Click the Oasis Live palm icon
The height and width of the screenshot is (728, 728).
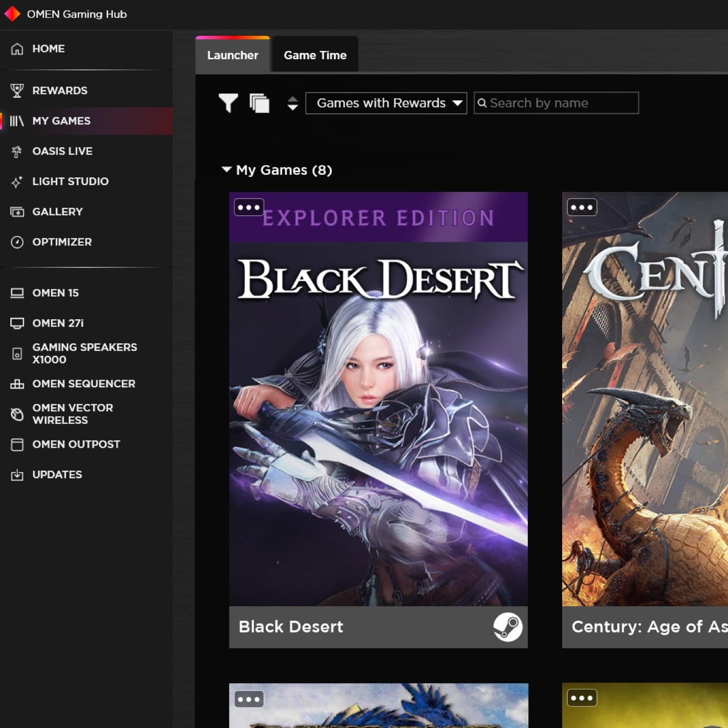17,151
